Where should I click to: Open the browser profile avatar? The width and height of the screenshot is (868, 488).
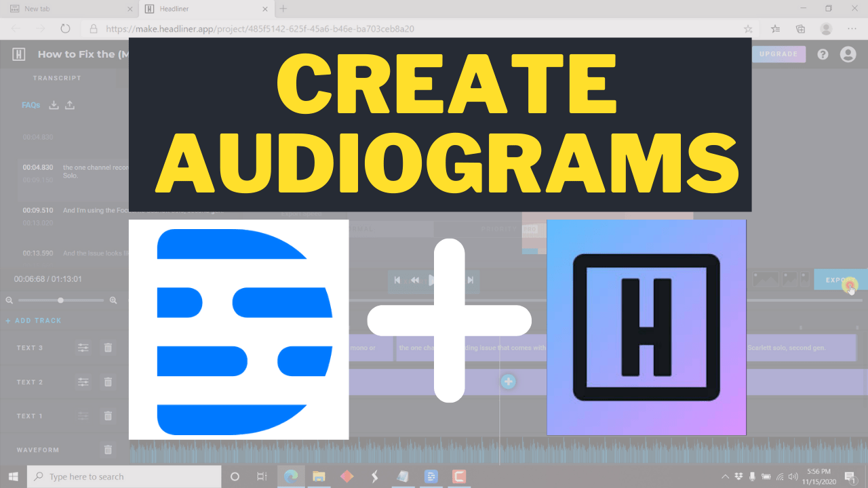[826, 29]
